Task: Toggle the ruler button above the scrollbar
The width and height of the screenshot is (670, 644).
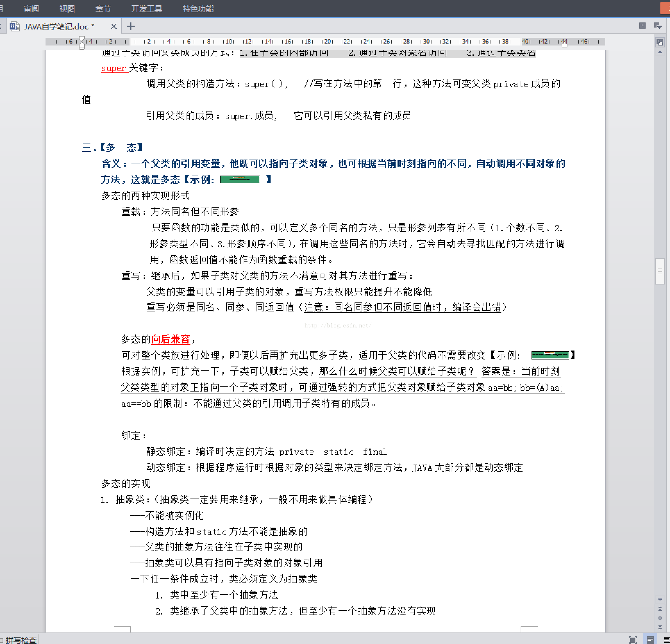Action: (659, 42)
